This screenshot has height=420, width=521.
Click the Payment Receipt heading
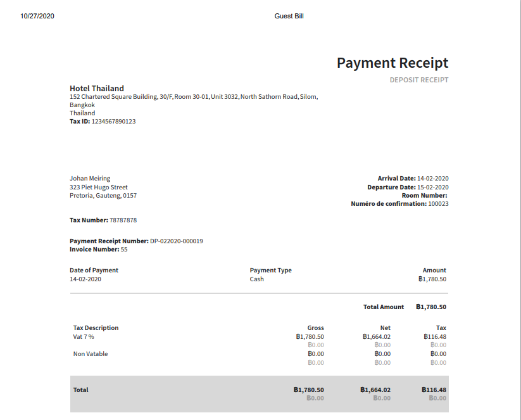392,63
